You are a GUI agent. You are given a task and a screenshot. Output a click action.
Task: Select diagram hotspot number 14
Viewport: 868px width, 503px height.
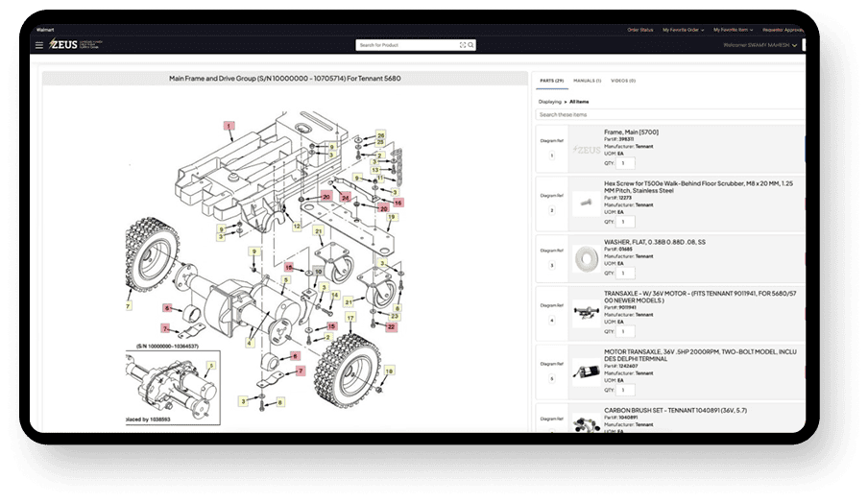tap(335, 296)
